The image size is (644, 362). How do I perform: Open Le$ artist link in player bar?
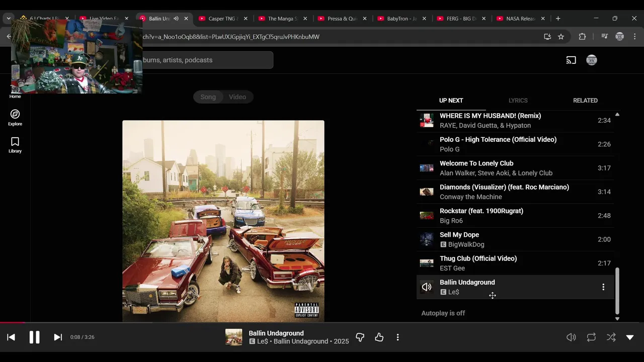click(262, 341)
